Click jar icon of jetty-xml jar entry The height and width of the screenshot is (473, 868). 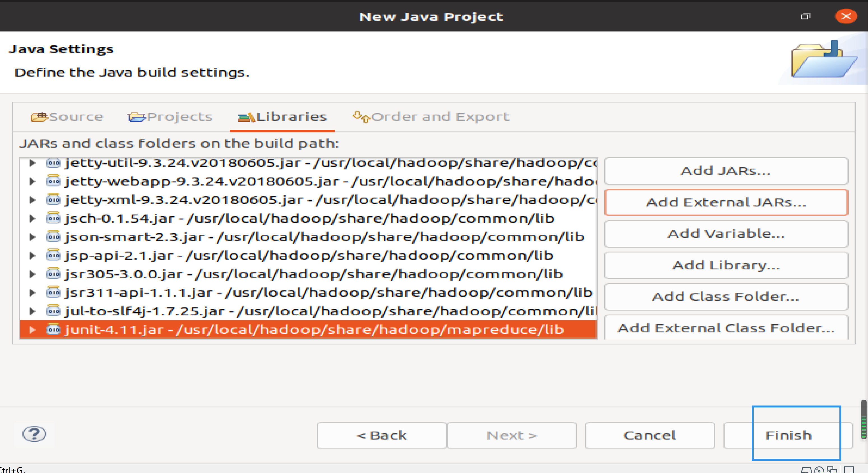click(x=53, y=200)
